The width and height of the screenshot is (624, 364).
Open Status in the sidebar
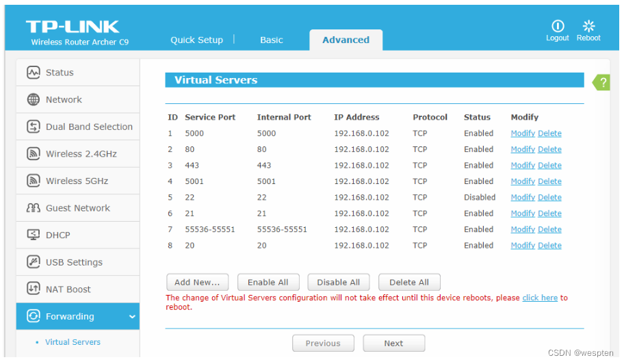(x=77, y=73)
